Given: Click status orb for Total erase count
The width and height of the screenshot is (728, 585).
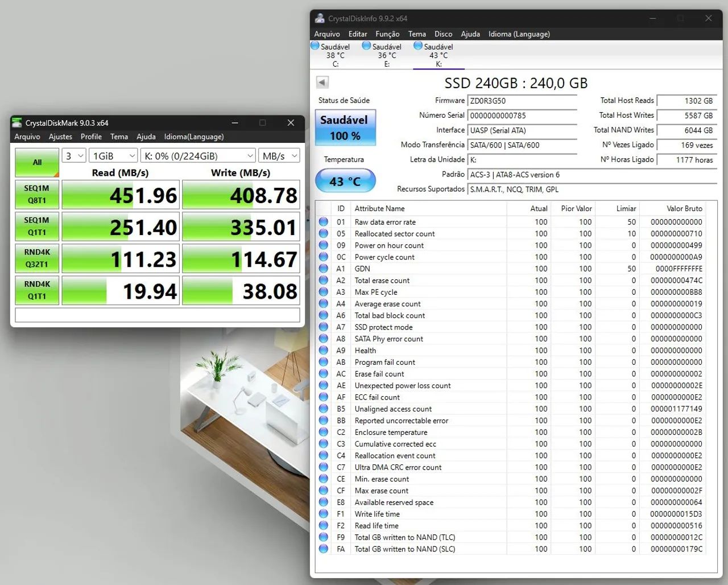Looking at the screenshot, I should coord(324,280).
